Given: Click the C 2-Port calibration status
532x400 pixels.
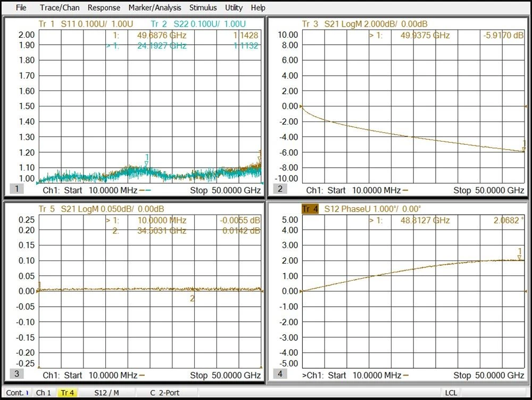Looking at the screenshot, I should click(164, 393).
